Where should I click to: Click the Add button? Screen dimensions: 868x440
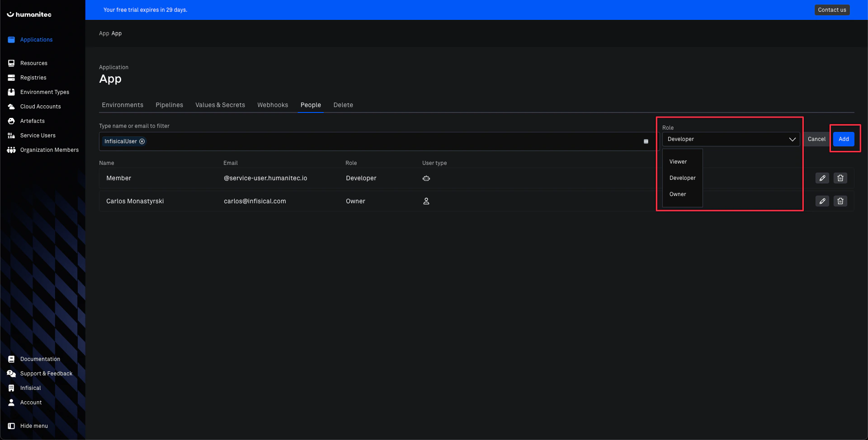[844, 139]
